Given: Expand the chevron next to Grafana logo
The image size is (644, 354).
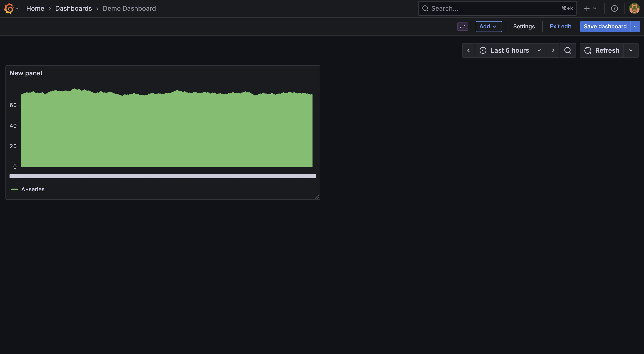Looking at the screenshot, I should tap(17, 8).
